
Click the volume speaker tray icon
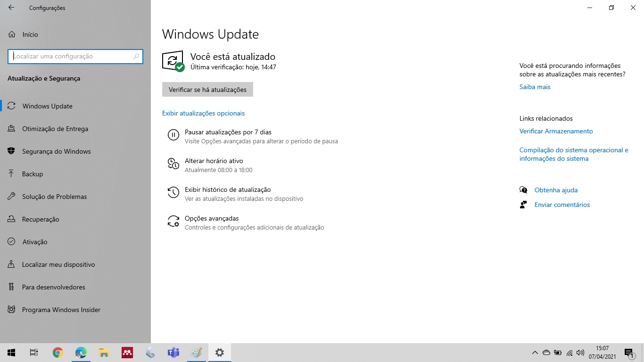click(x=580, y=353)
